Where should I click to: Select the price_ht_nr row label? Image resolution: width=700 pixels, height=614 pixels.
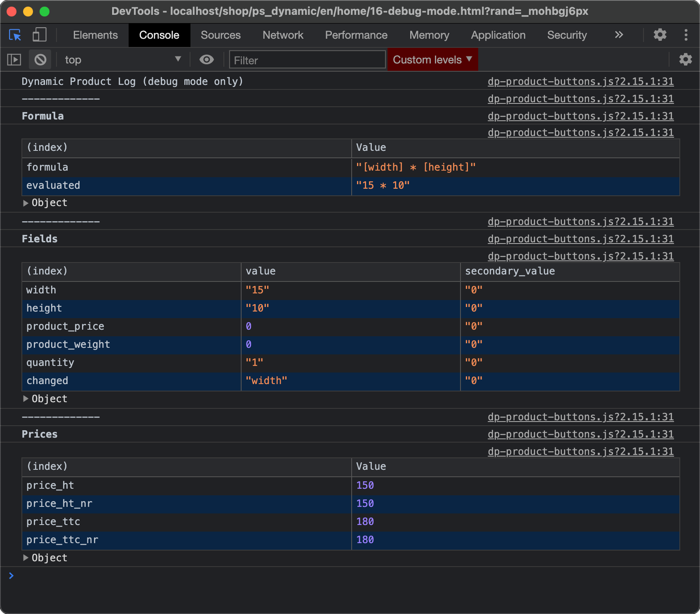tap(59, 504)
